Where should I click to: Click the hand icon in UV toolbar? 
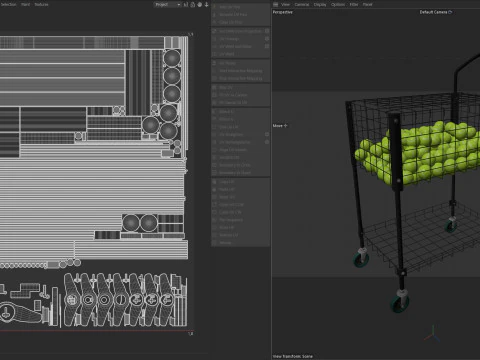[x=199, y=4]
